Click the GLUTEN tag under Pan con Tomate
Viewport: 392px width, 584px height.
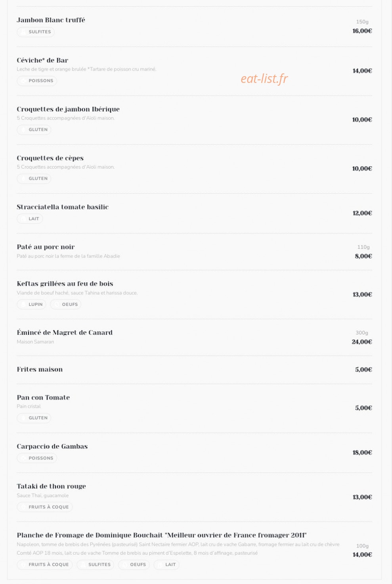click(34, 418)
